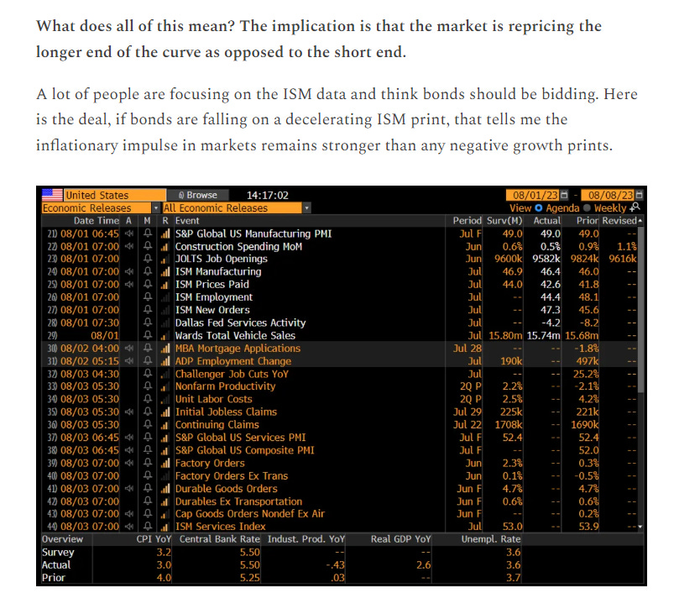
Task: Click relevance bars icon for ADP Employment Change
Action: point(165,360)
